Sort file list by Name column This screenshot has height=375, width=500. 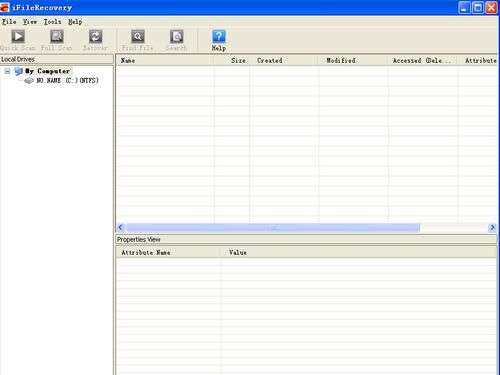click(x=165, y=60)
